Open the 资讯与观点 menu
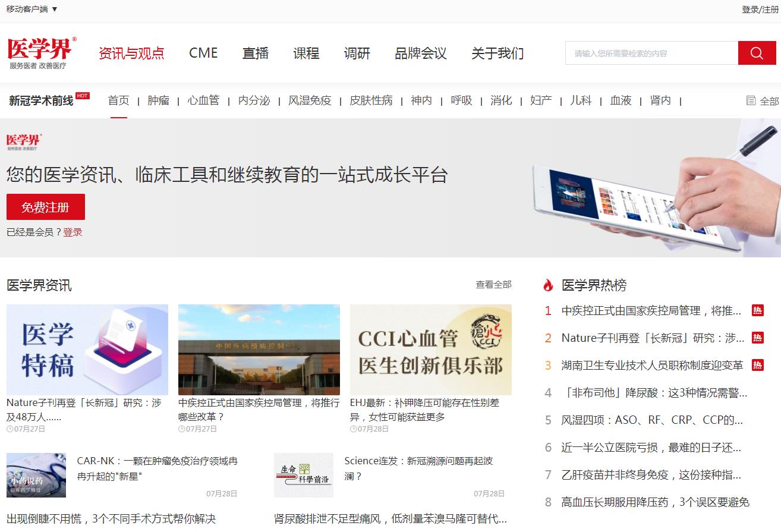Screen dimensions: 781x532 pos(131,53)
